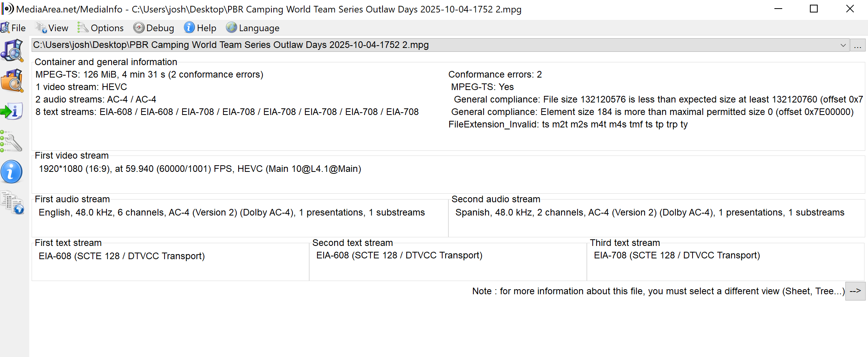Click the Open Folder sidebar icon
Image resolution: width=868 pixels, height=357 pixels.
12,81
